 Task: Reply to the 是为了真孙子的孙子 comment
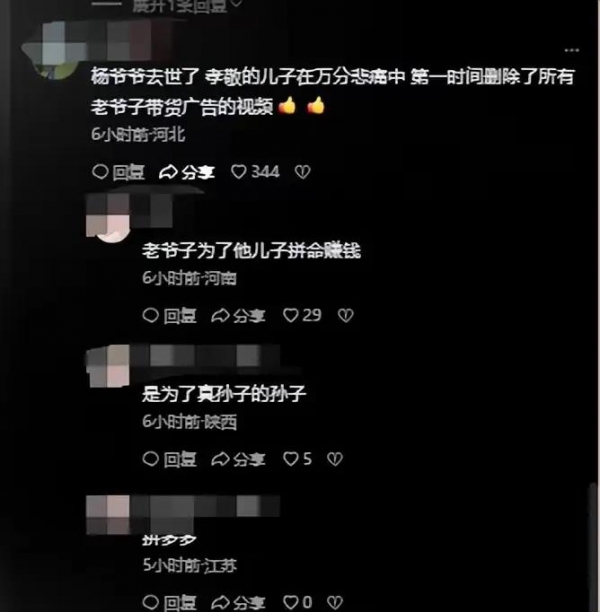(169, 459)
